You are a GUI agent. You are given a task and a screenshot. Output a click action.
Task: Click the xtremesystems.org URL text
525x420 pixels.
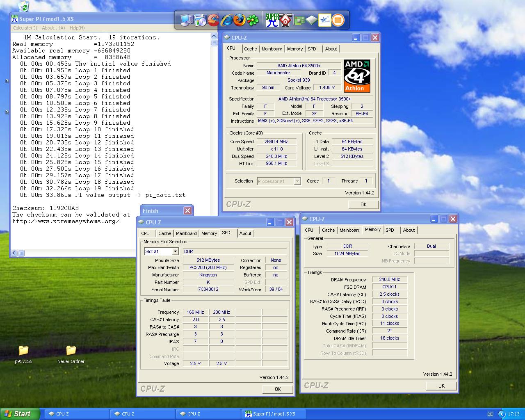pyautogui.click(x=66, y=221)
